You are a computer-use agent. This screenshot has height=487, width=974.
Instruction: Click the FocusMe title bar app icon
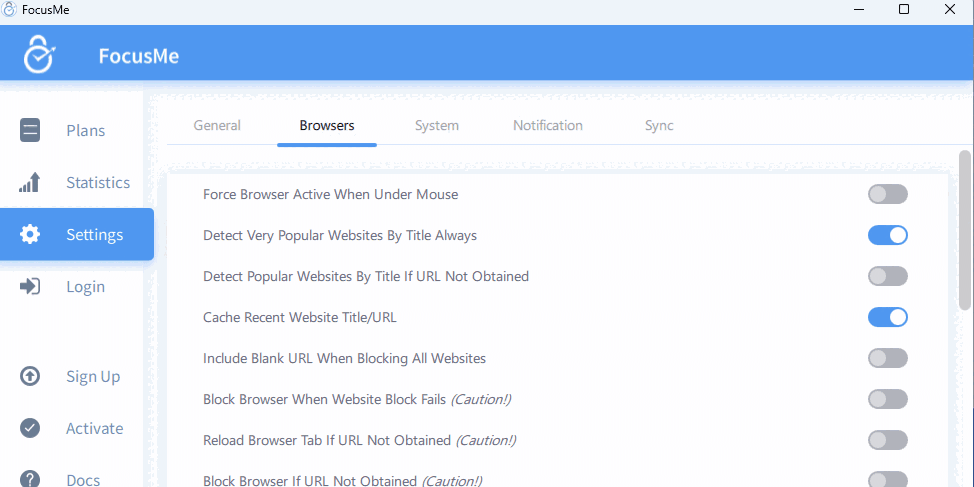[x=10, y=9]
